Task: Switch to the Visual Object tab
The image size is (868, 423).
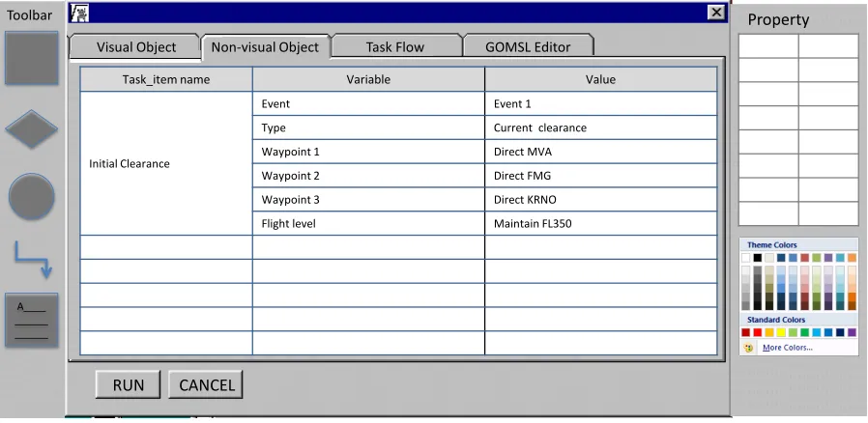Action: tap(135, 47)
